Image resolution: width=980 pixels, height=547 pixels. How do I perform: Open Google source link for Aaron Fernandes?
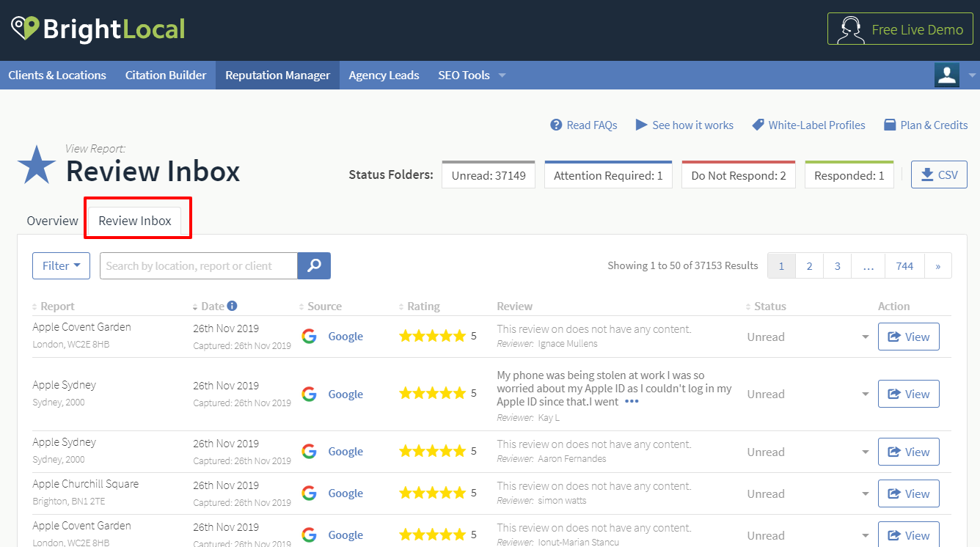(345, 452)
